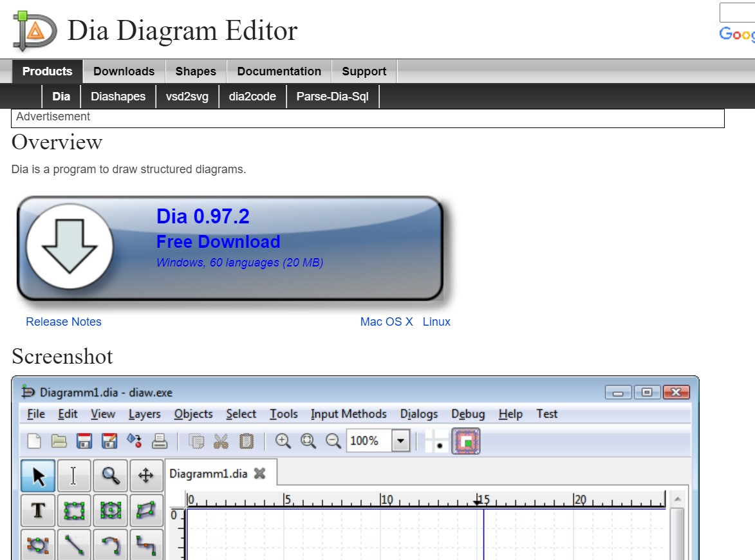Open the zoom percentage dropdown arrow
Image resolution: width=755 pixels, height=560 pixels.
400,441
